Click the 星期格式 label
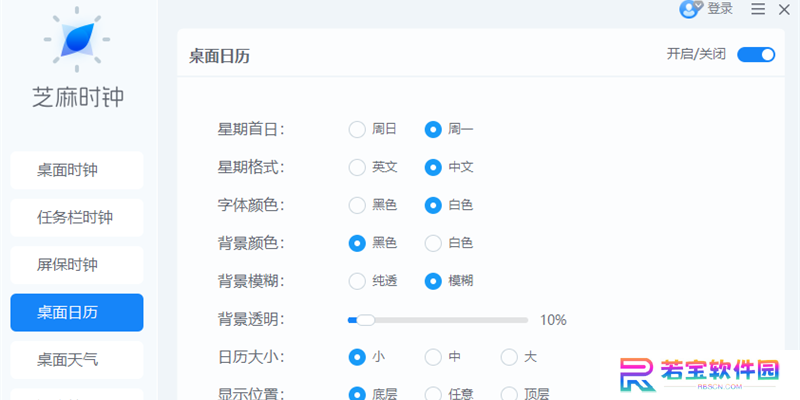 tap(251, 167)
